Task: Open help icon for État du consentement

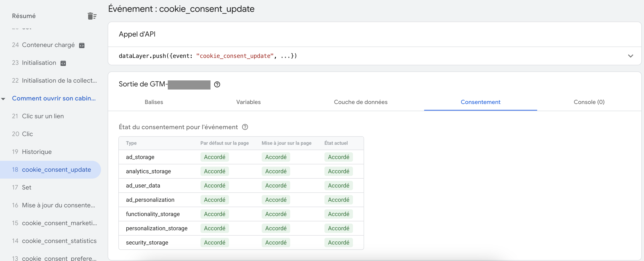Action: click(x=245, y=127)
